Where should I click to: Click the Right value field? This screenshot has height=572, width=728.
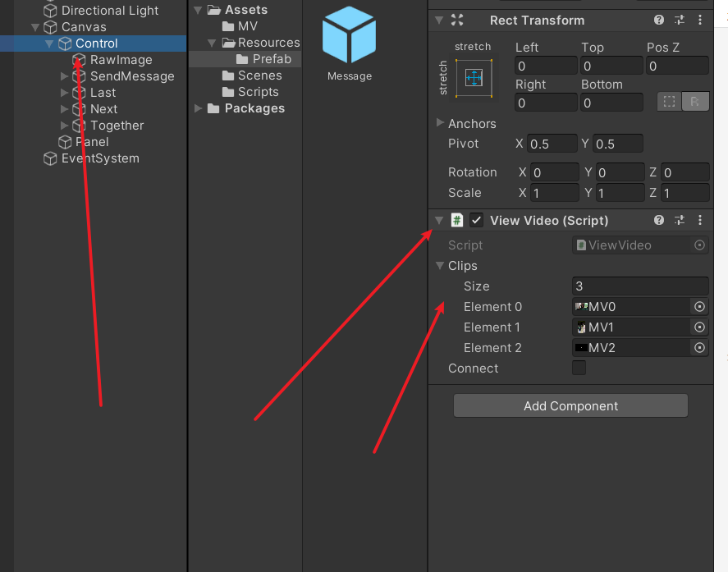pos(546,103)
